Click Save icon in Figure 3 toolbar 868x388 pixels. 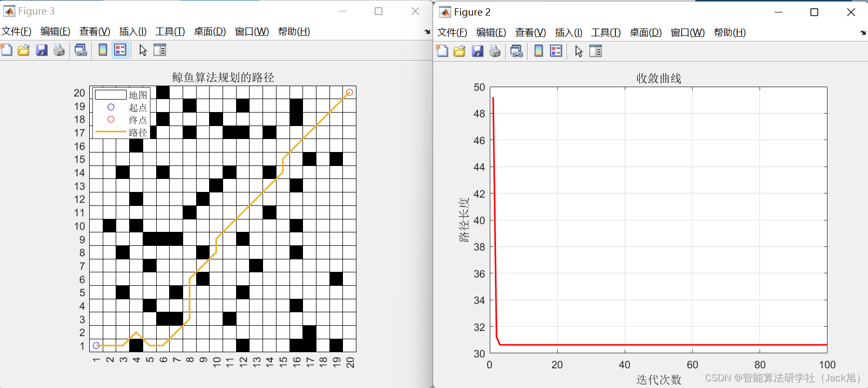(x=42, y=50)
